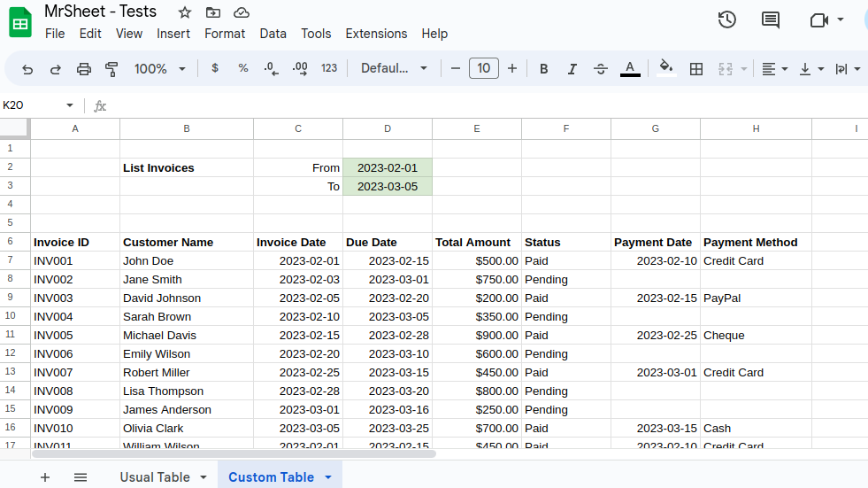Click the formula bar input
868x488 pixels.
pos(488,105)
